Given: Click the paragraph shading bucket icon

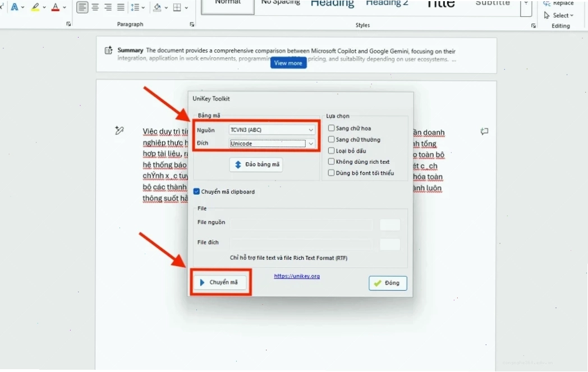Looking at the screenshot, I should [x=158, y=7].
